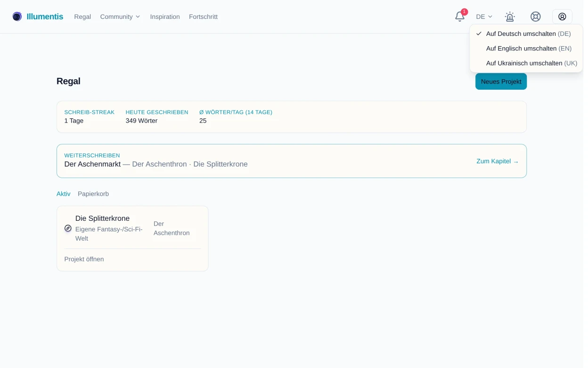Click the Weiterschreiben label
The height and width of the screenshot is (368, 588).
pos(92,155)
